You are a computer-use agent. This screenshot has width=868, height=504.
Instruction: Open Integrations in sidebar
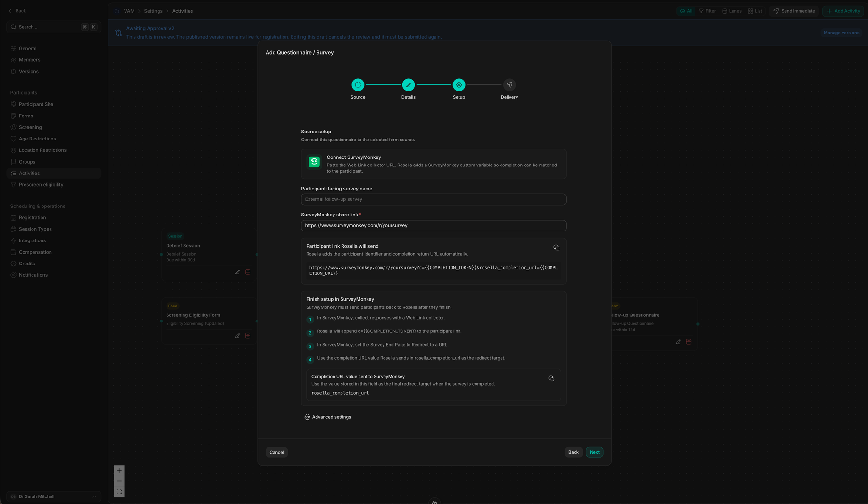pos(54,240)
